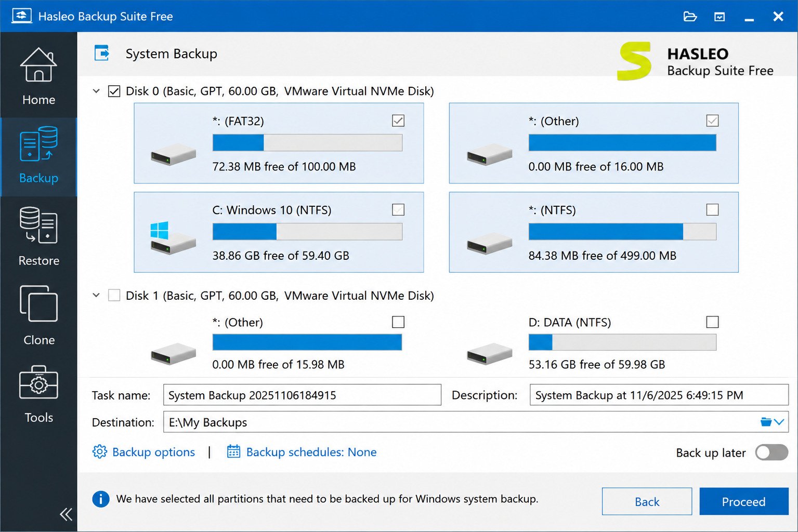
Task: Collapse the Disk 0 partition list
Action: coord(96,91)
